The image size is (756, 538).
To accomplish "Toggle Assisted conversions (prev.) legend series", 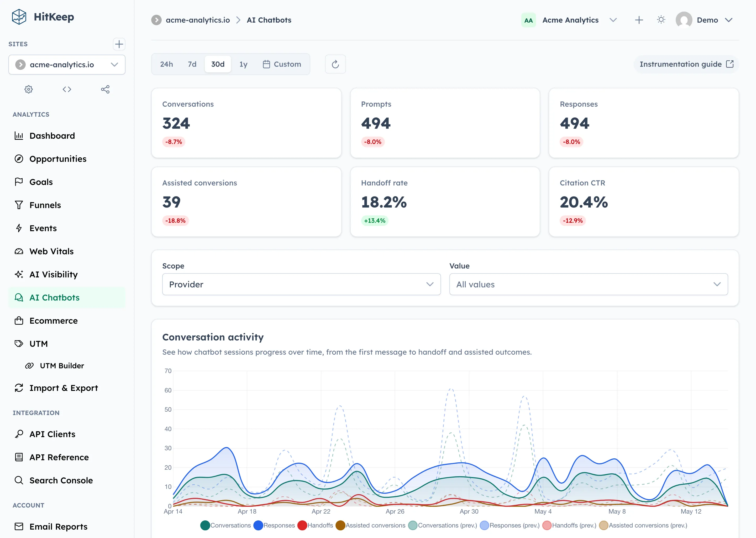I will tap(643, 525).
